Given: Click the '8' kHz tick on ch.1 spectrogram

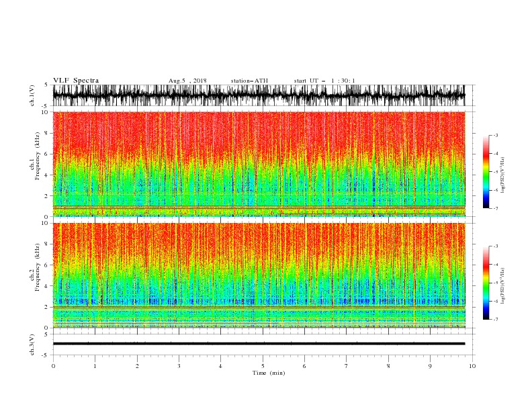Looking at the screenshot, I should 47,133.
